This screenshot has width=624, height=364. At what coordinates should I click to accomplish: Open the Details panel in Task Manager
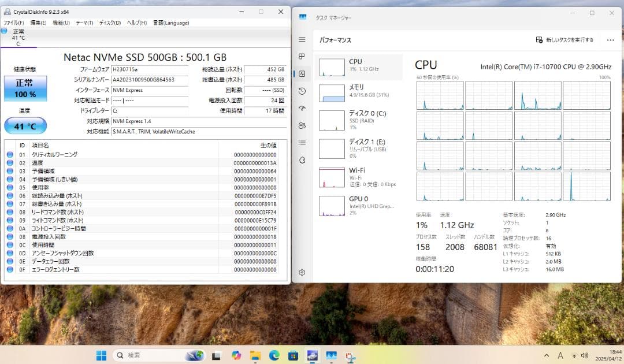coord(302,143)
